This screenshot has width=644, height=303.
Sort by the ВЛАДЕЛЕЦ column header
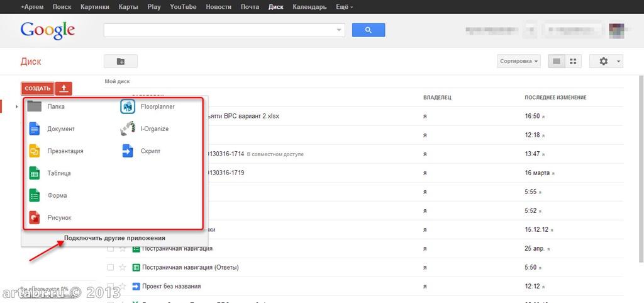click(437, 98)
